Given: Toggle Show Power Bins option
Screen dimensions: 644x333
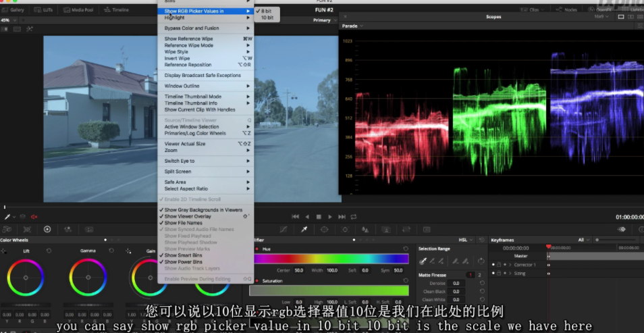Looking at the screenshot, I should click(x=183, y=261).
